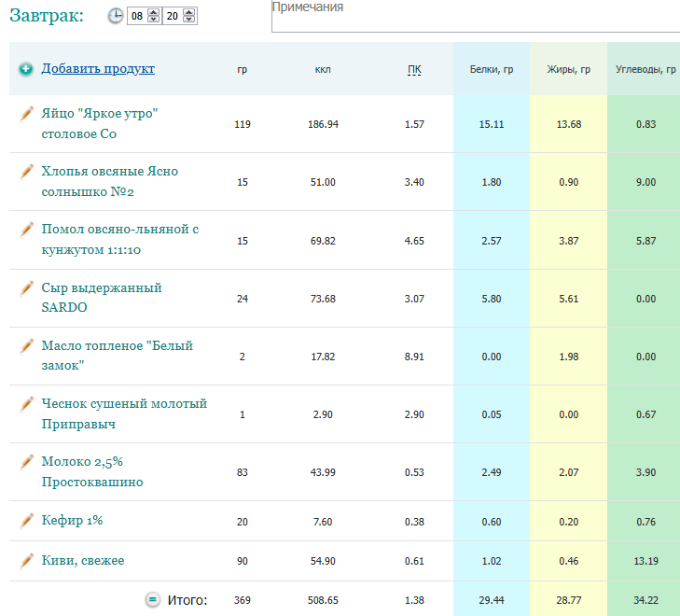This screenshot has height=616, width=680.
Task: Click the green plus icon to add product
Action: (x=25, y=69)
